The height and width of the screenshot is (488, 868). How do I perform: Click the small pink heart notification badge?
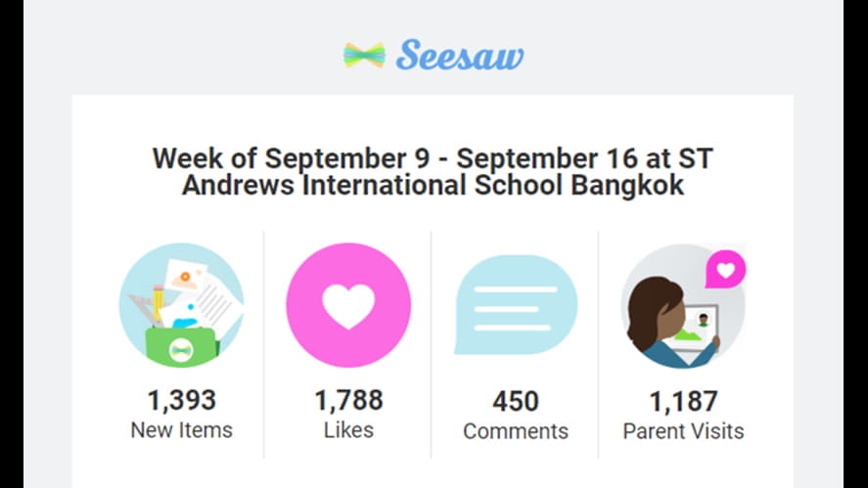pyautogui.click(x=726, y=269)
